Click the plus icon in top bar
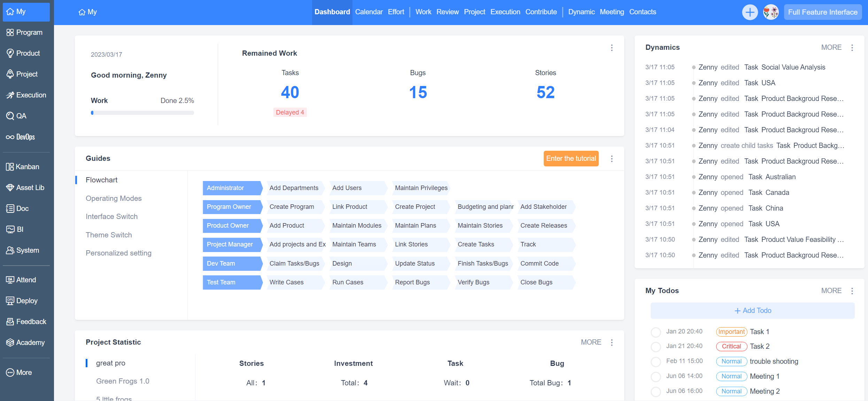868x401 pixels. (x=750, y=12)
